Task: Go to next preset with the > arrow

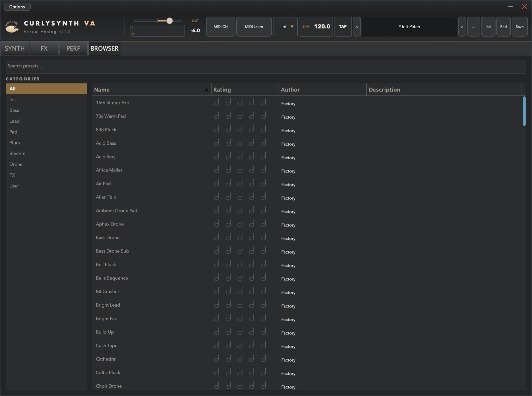Action: [x=462, y=27]
